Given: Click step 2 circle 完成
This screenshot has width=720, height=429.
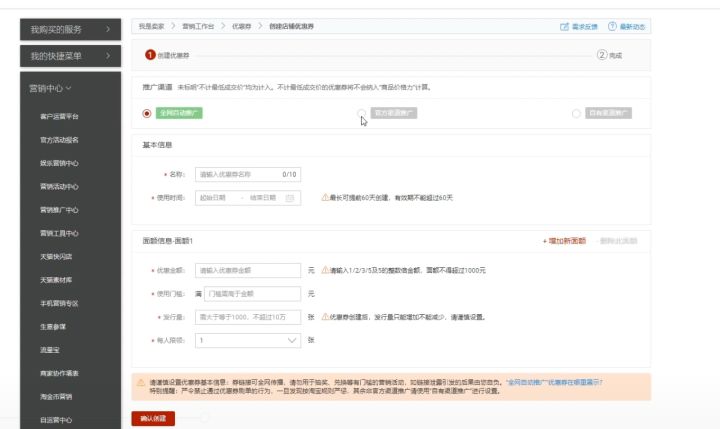Looking at the screenshot, I should (x=602, y=55).
